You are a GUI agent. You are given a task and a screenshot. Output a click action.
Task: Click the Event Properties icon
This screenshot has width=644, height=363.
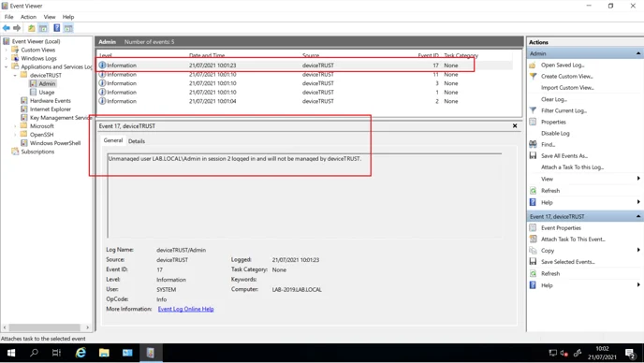pos(533,227)
